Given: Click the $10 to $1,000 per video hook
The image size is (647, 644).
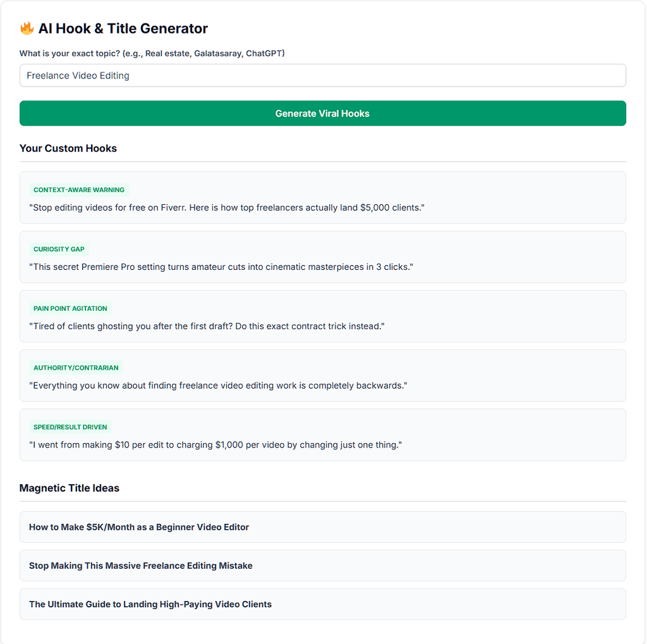Looking at the screenshot, I should tap(215, 445).
